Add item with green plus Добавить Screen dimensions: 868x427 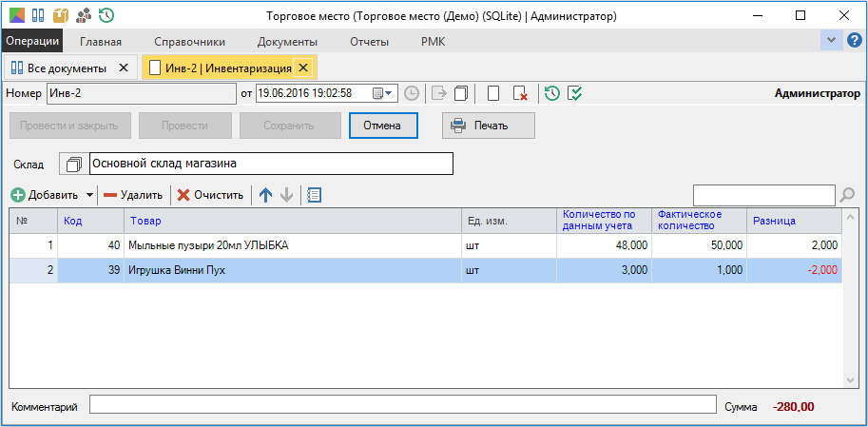[45, 195]
